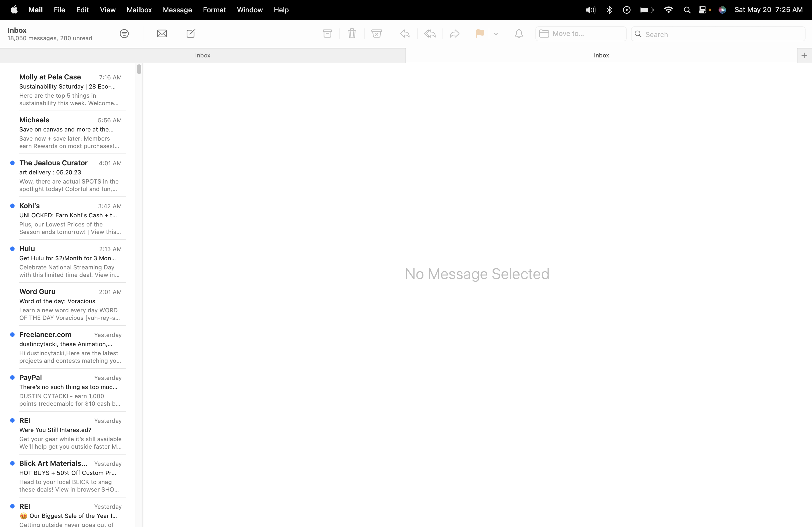
Task: Click the Bluetooth icon in menu bar
Action: click(x=609, y=10)
